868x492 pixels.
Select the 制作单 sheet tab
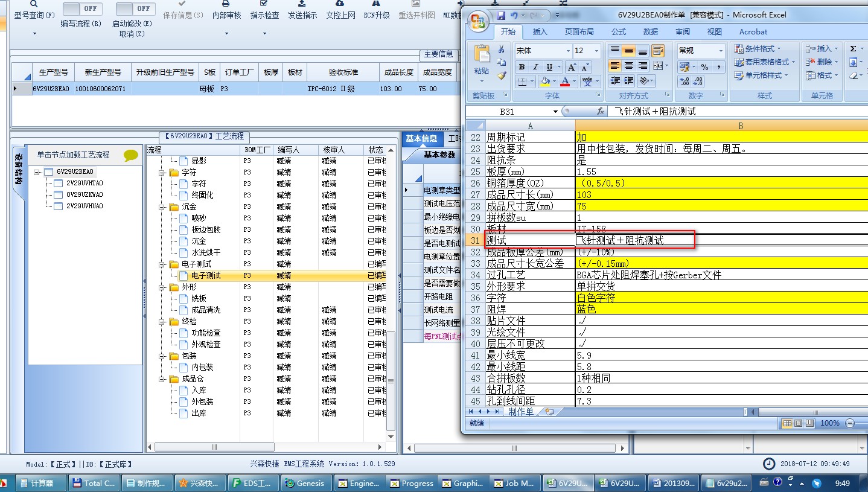point(521,412)
